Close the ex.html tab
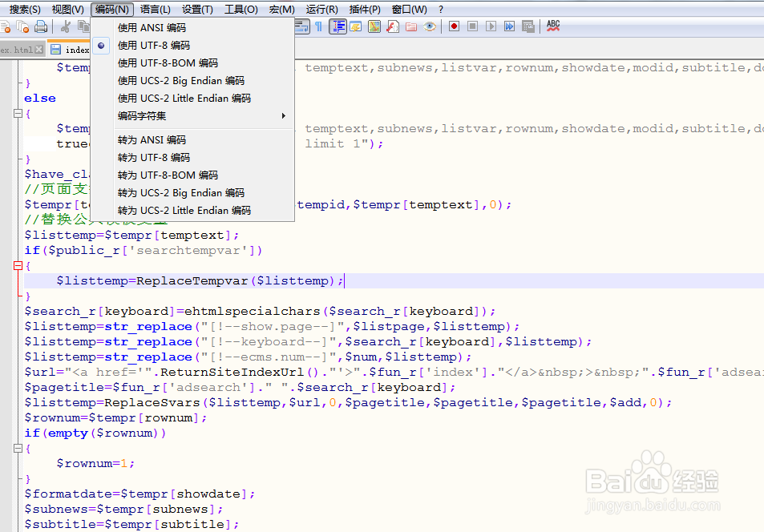The width and height of the screenshot is (764, 532). pos(39,50)
